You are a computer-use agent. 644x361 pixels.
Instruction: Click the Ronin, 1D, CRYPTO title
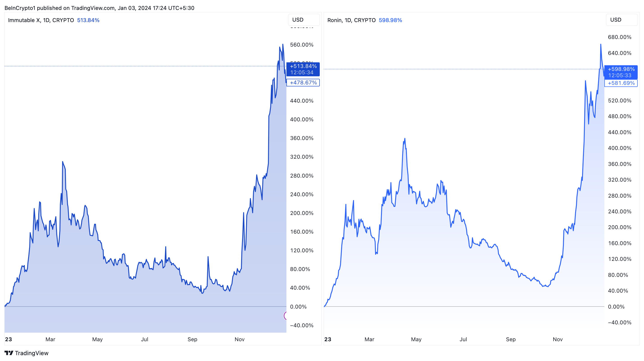point(351,20)
